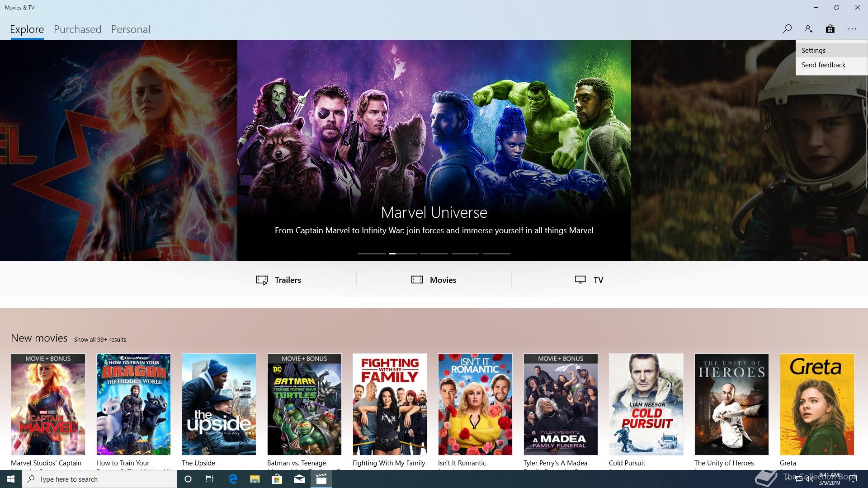The width and height of the screenshot is (868, 488).
Task: Open the Marvel Universe featured banner
Action: 434,150
